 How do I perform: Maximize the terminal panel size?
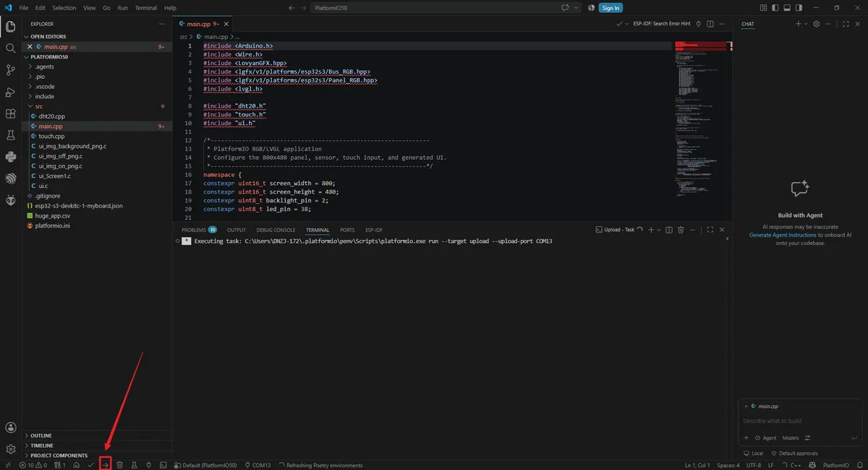[711, 230]
